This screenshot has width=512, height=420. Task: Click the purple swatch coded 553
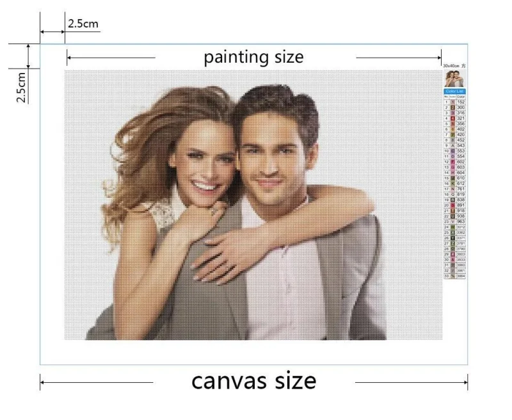coord(453,151)
